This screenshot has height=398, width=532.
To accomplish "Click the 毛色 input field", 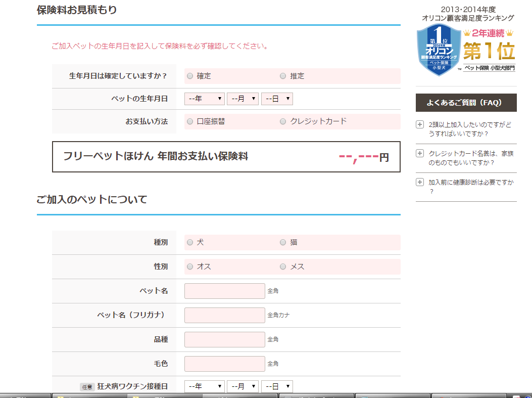I will pyautogui.click(x=225, y=364).
